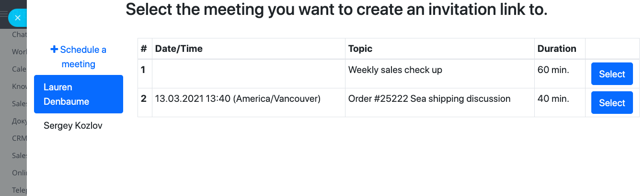Open the Online item in the sidebar
This screenshot has height=196, width=644.
[19, 173]
